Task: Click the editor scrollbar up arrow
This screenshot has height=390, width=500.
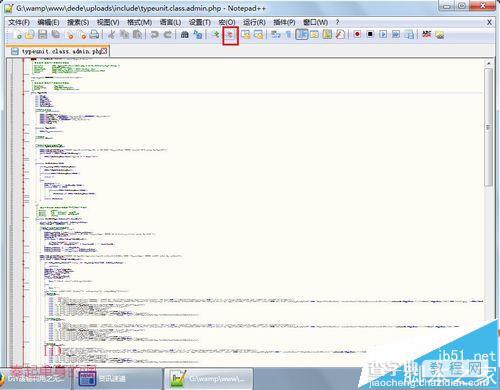Action: [489, 63]
